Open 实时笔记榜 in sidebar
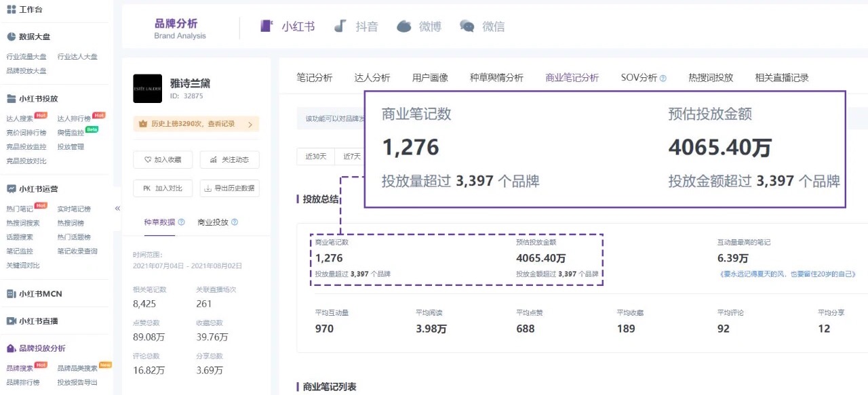This screenshot has width=868, height=395. 74,209
